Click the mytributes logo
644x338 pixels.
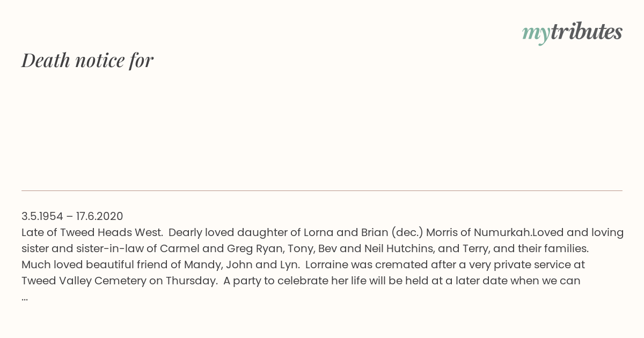[x=572, y=32]
